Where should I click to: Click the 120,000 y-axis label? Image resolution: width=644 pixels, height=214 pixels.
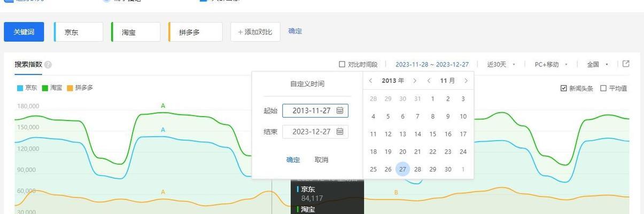pos(27,148)
